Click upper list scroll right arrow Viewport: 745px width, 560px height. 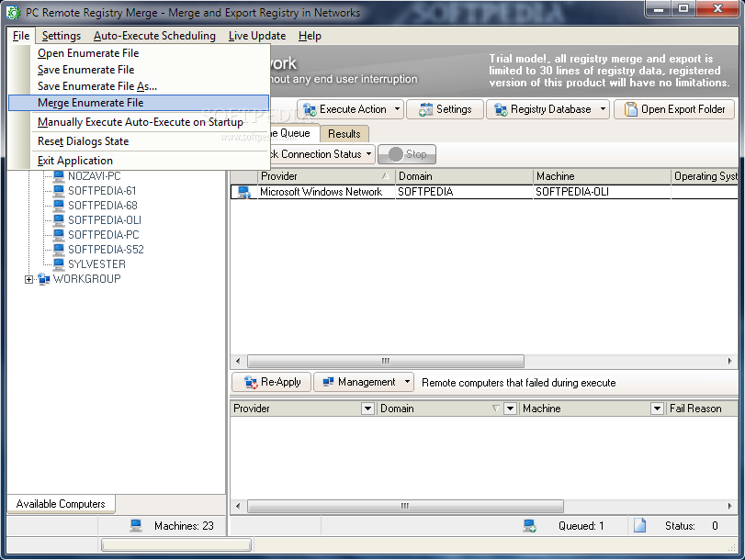pyautogui.click(x=729, y=361)
